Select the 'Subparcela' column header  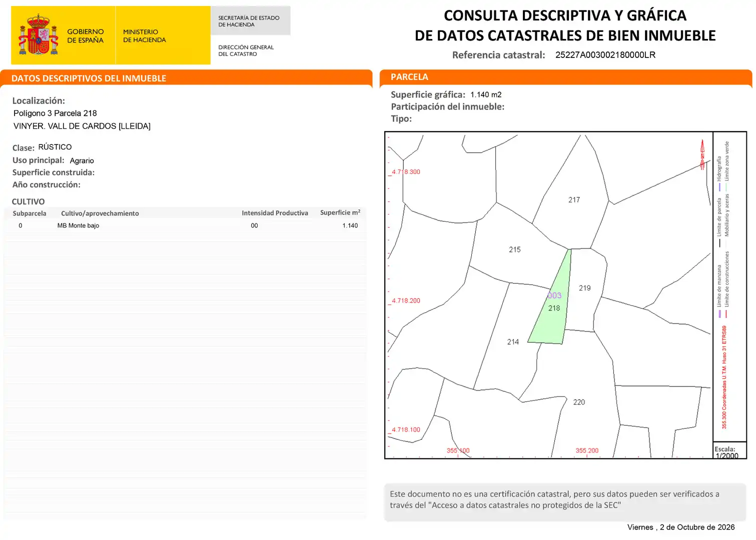click(x=30, y=213)
